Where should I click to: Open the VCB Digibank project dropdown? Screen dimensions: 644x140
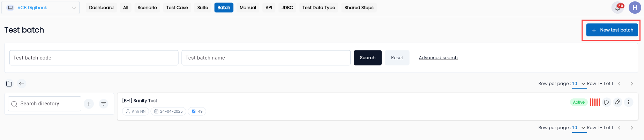pyautogui.click(x=40, y=8)
